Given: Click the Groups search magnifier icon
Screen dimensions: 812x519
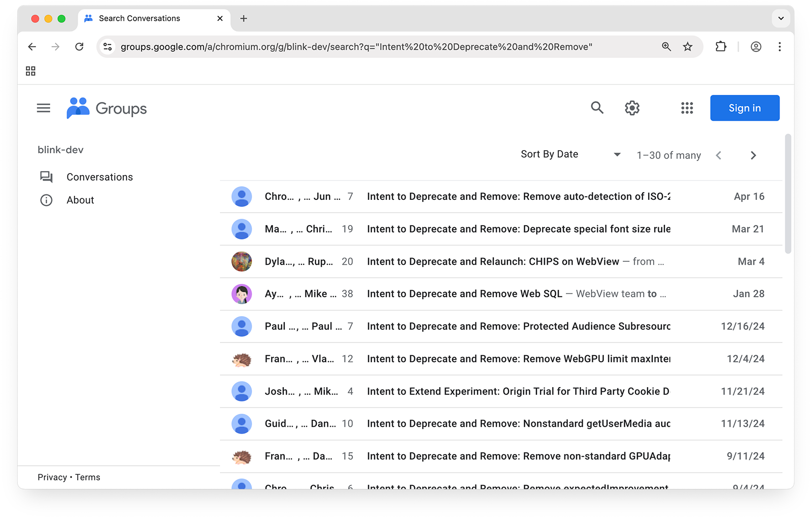Looking at the screenshot, I should tap(597, 108).
